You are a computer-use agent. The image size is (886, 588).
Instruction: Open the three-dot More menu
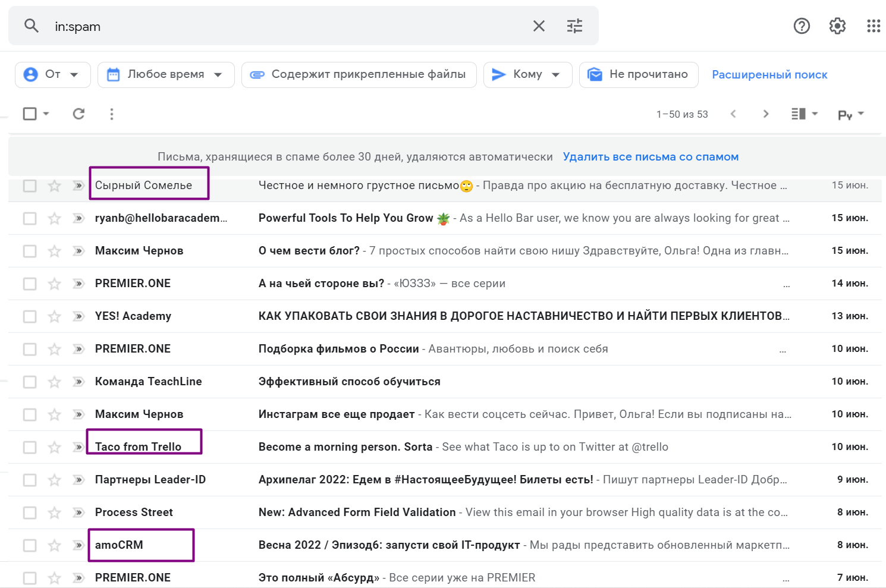[112, 114]
